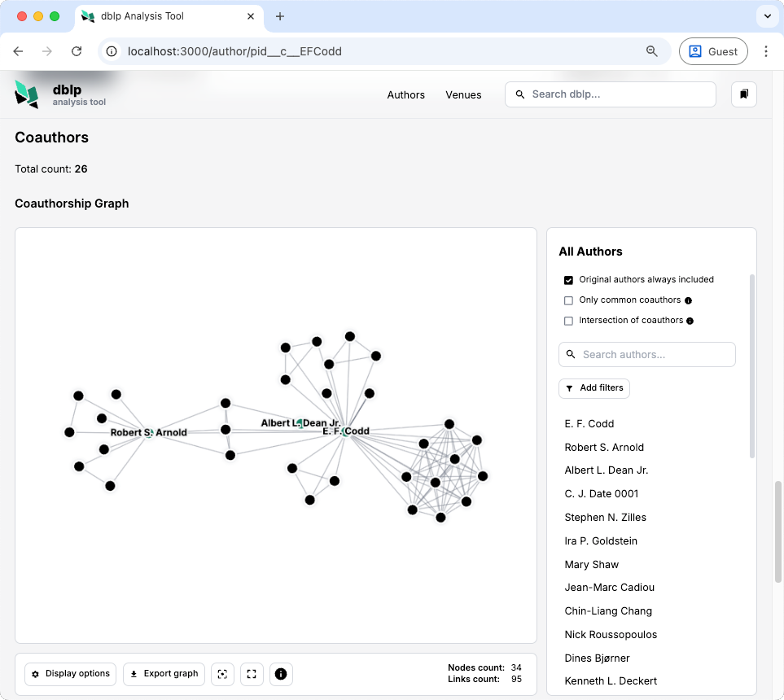Go to Authors page

click(x=405, y=95)
